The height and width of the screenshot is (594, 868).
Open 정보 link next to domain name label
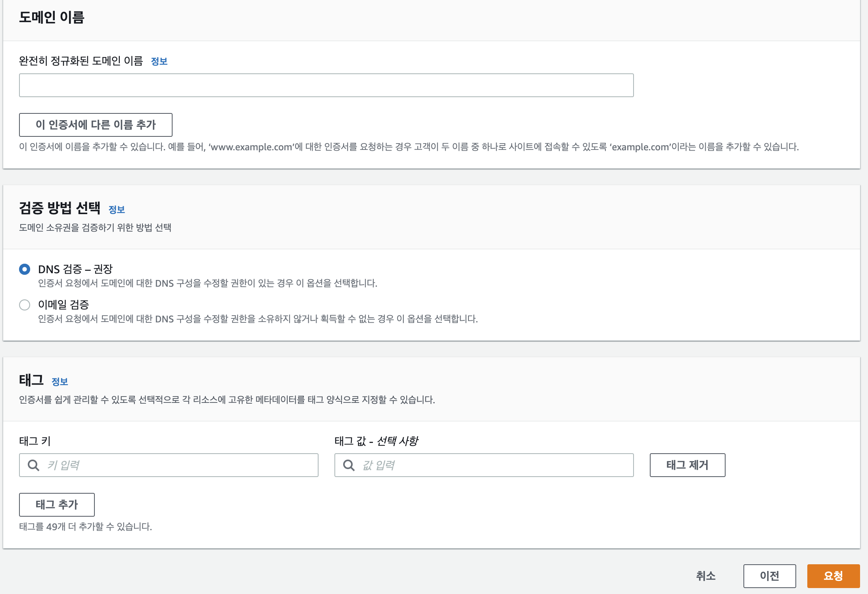pyautogui.click(x=159, y=61)
